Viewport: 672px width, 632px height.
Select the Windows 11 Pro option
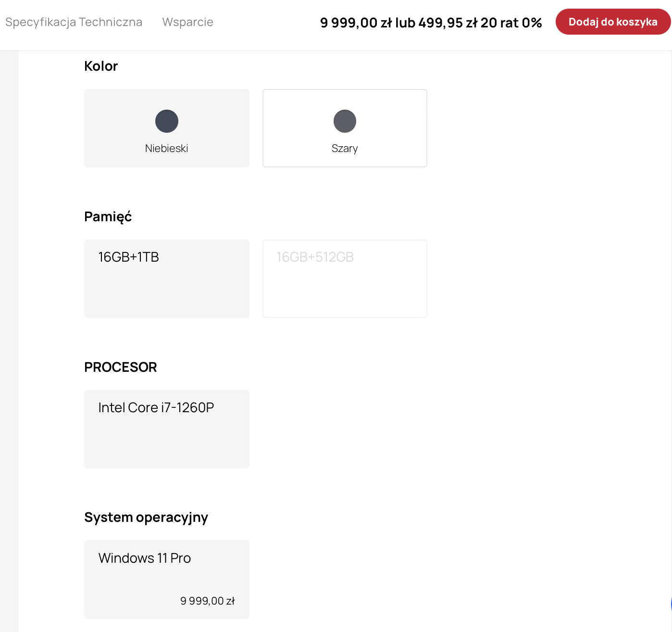point(167,580)
